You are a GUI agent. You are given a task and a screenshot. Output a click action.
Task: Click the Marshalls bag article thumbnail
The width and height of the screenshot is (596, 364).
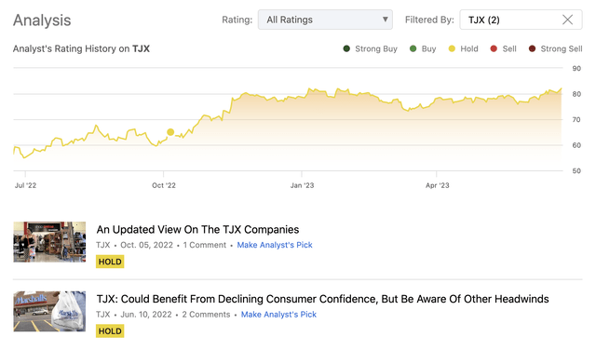tap(49, 312)
